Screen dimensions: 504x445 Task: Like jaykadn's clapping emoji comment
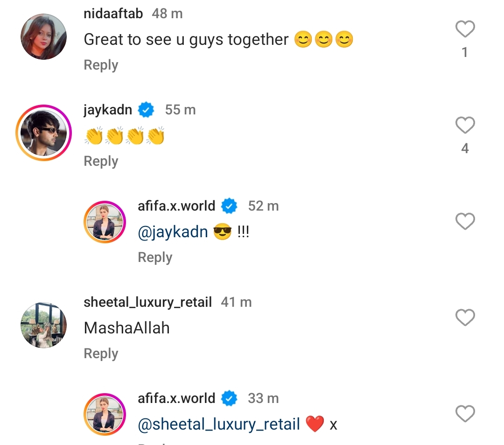pos(465,125)
